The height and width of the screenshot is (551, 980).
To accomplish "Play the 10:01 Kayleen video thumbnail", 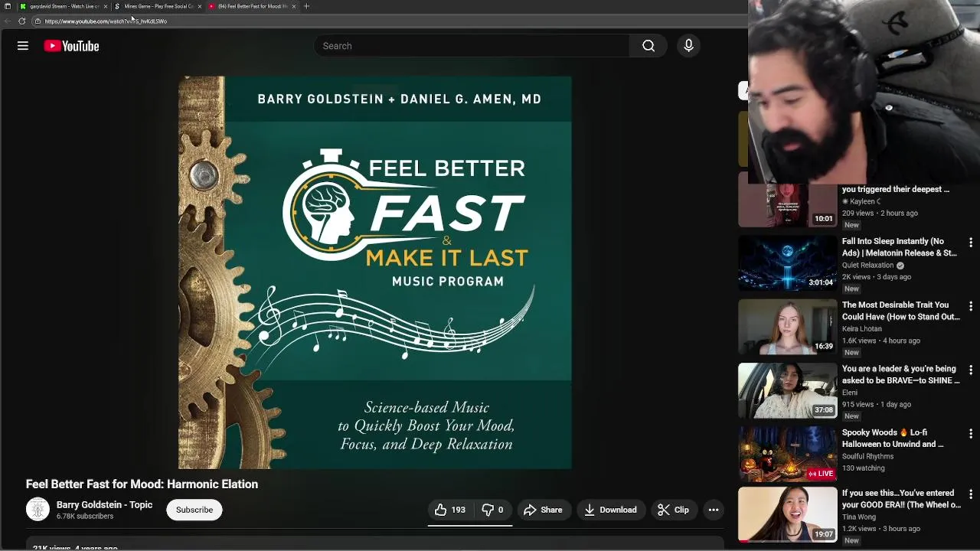I will [x=787, y=205].
